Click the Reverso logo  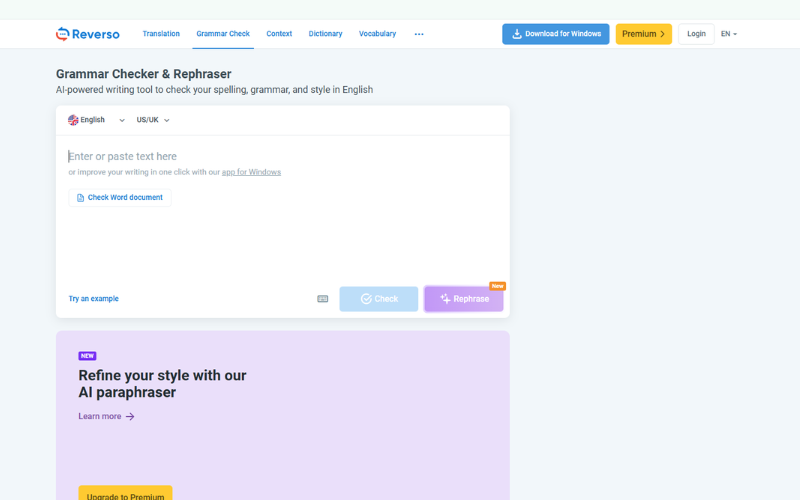click(88, 34)
